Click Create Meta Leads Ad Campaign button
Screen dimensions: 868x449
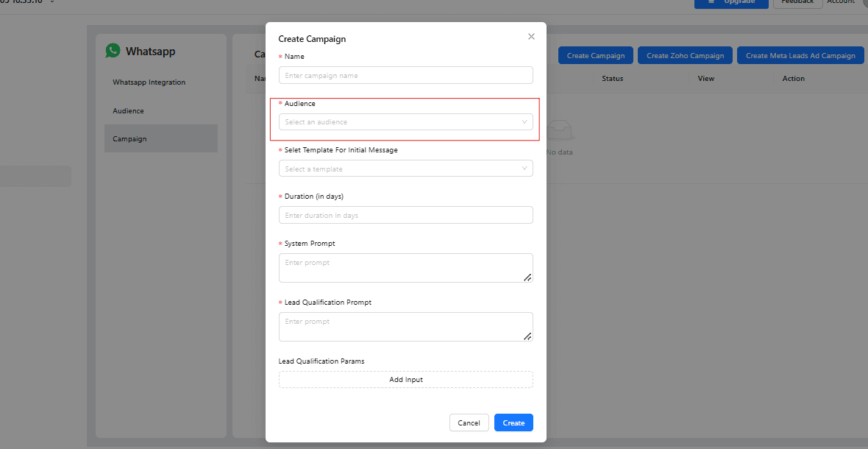point(800,56)
